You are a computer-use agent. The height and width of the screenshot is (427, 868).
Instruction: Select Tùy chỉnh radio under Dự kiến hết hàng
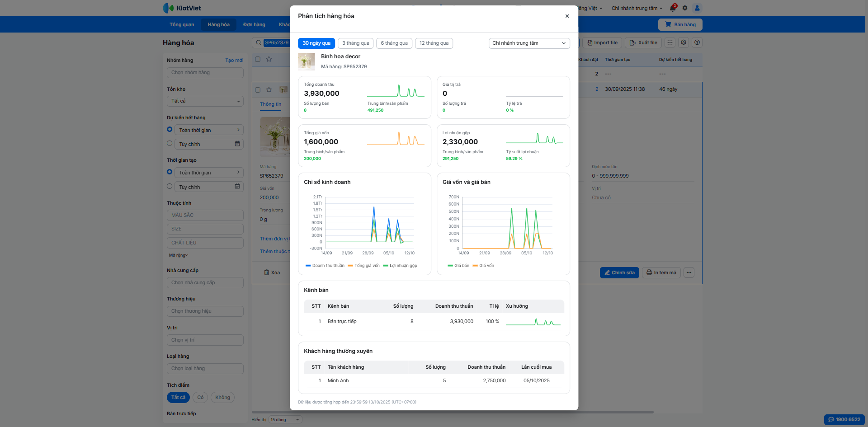[x=170, y=144]
